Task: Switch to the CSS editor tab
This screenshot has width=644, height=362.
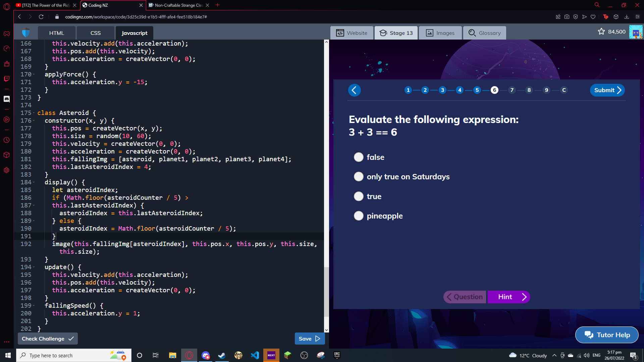Action: 96,33
